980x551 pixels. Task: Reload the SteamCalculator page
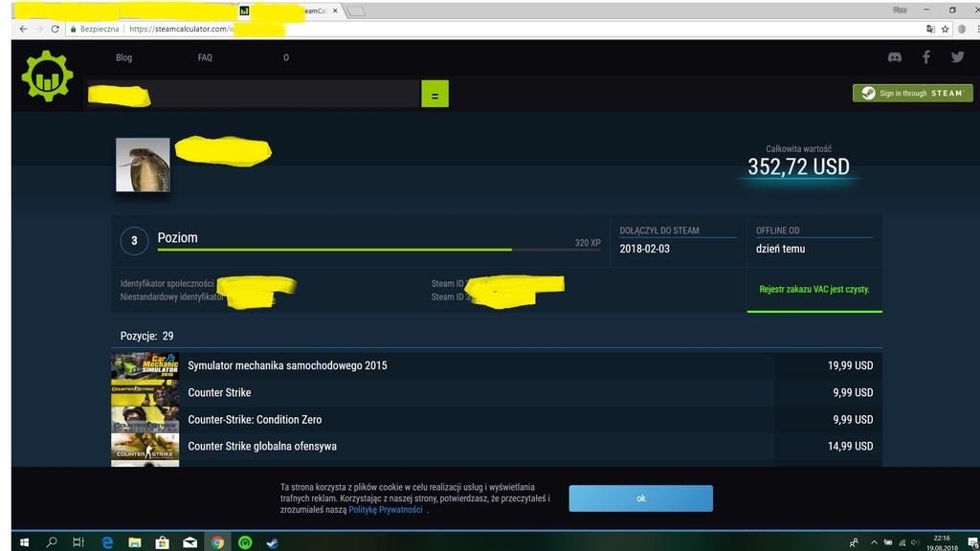[55, 29]
